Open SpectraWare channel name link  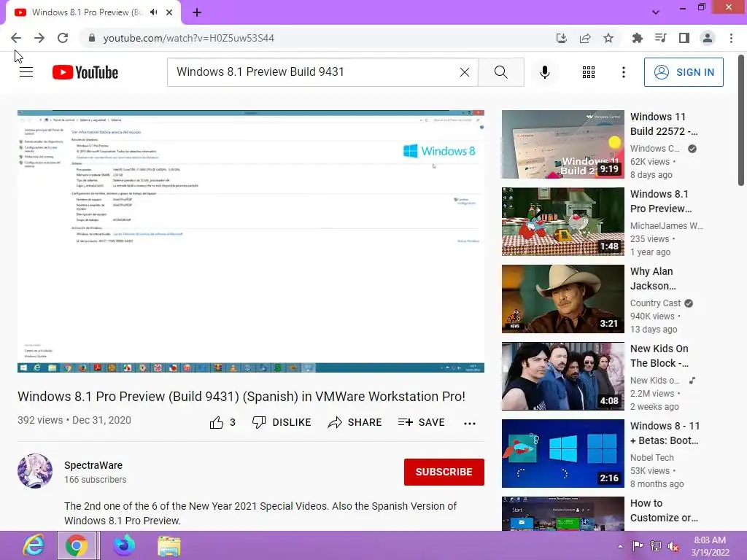[x=93, y=465]
